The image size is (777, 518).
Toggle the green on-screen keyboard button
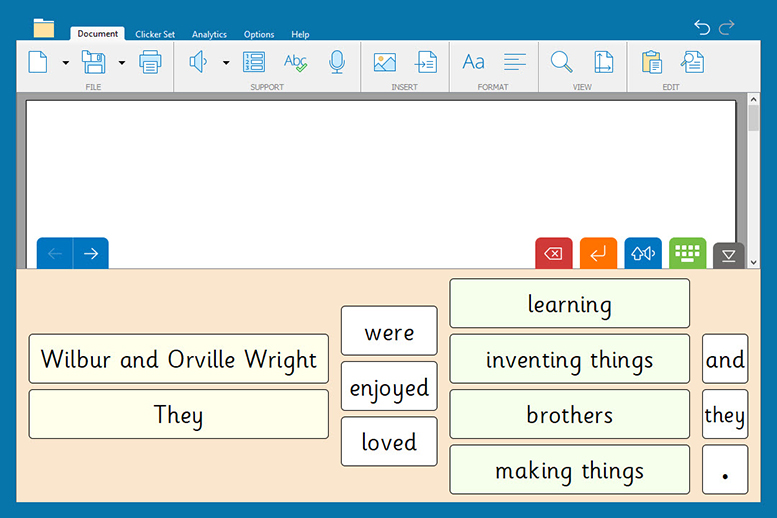(687, 254)
